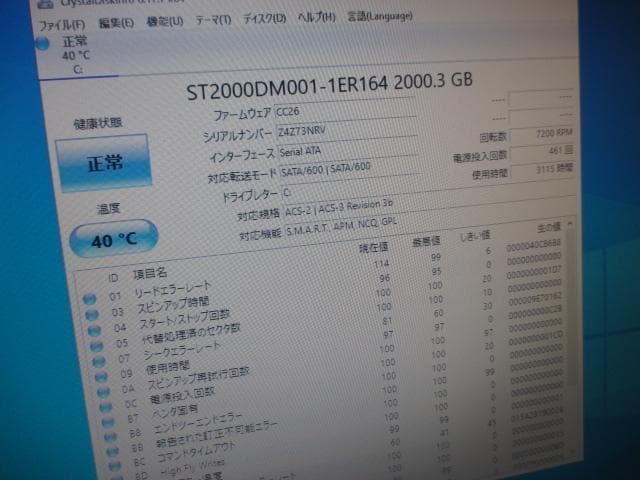Click serial number field Z4Z73NRV
Image resolution: width=640 pixels, height=480 pixels.
pos(347,128)
